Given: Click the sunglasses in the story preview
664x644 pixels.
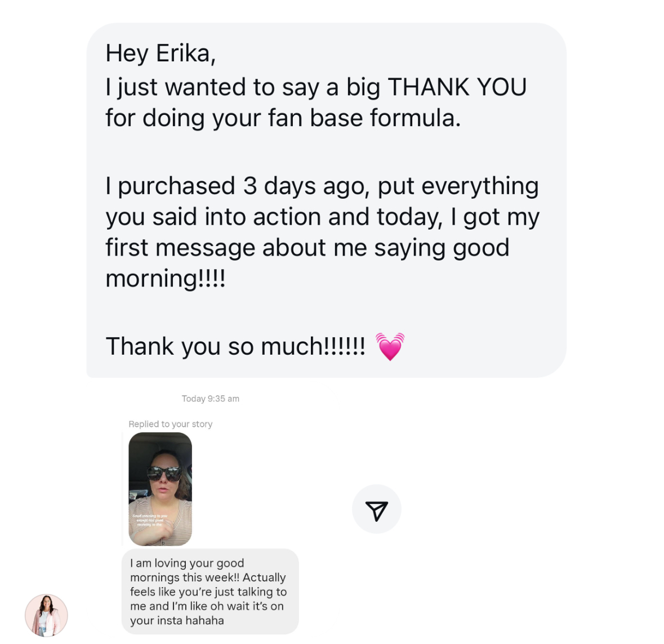Looking at the screenshot, I should point(164,473).
